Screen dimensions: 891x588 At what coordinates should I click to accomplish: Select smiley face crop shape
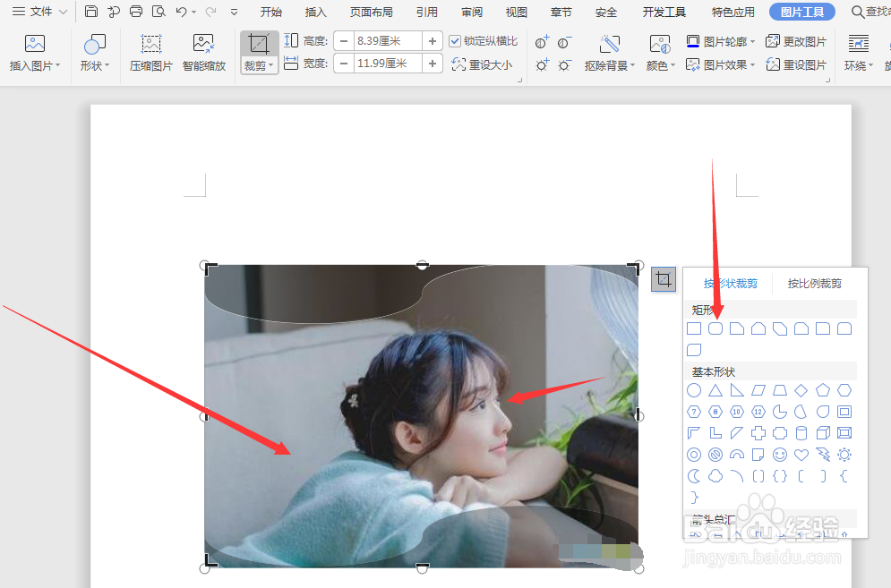tap(780, 455)
